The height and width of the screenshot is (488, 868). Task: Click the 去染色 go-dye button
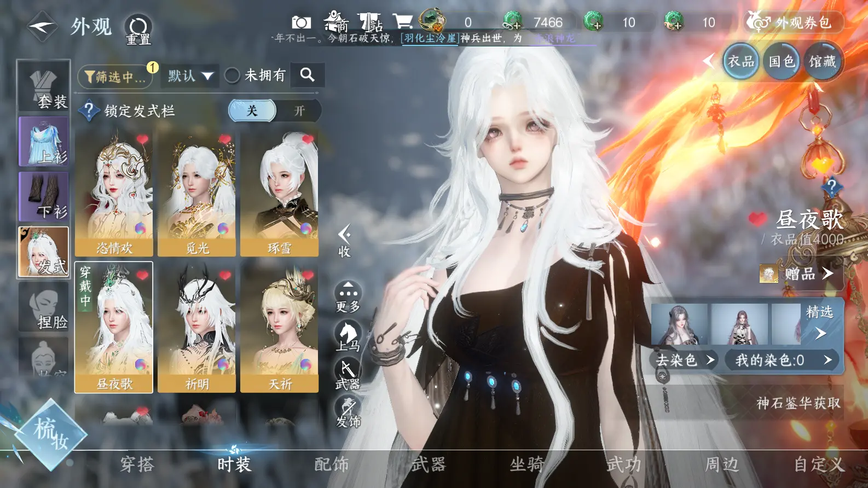tap(685, 360)
